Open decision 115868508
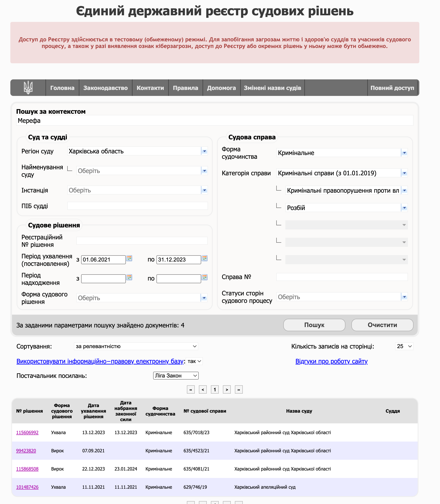Image resolution: width=440 pixels, height=504 pixels. (27, 469)
